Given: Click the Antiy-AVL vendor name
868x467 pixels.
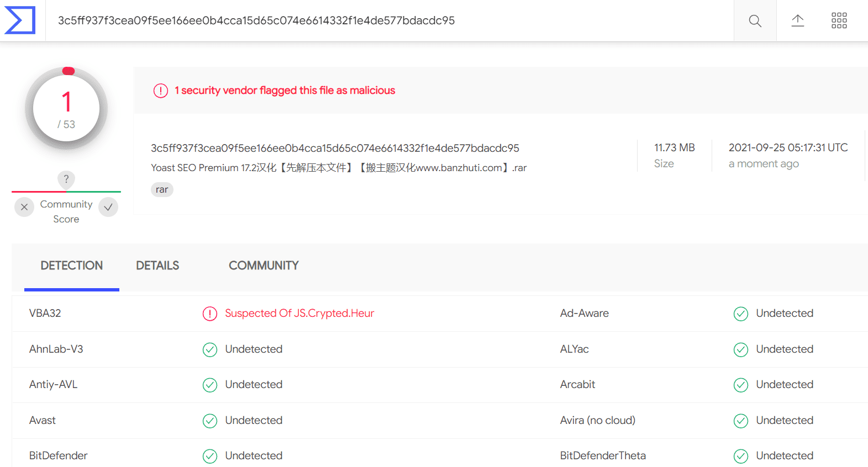Looking at the screenshot, I should pos(53,384).
